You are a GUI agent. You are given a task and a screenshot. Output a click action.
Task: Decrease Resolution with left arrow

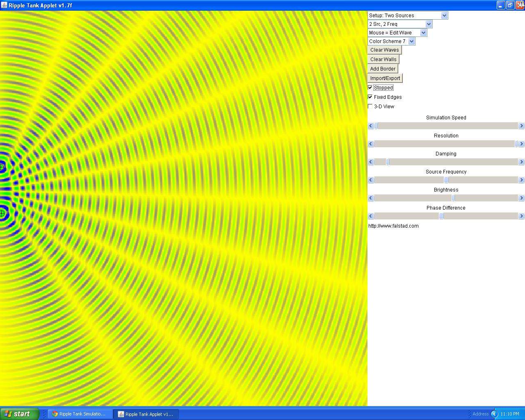tap(371, 144)
